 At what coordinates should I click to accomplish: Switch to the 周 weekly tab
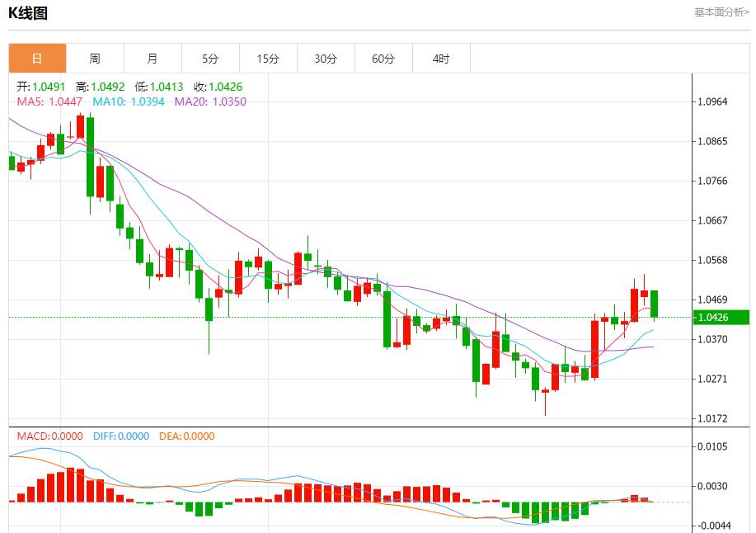[95, 59]
